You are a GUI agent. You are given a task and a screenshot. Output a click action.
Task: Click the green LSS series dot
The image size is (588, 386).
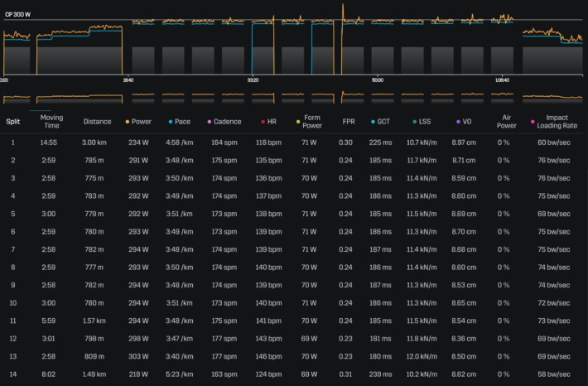tap(414, 122)
